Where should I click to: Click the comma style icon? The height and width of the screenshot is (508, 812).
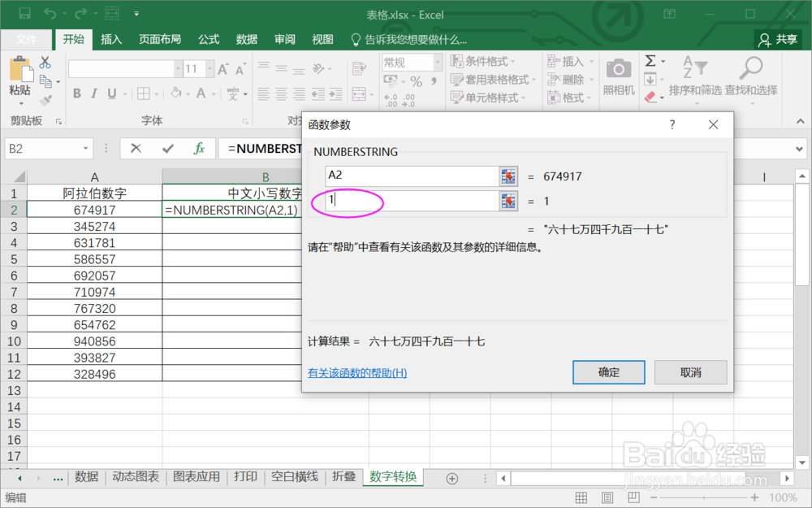tap(434, 81)
